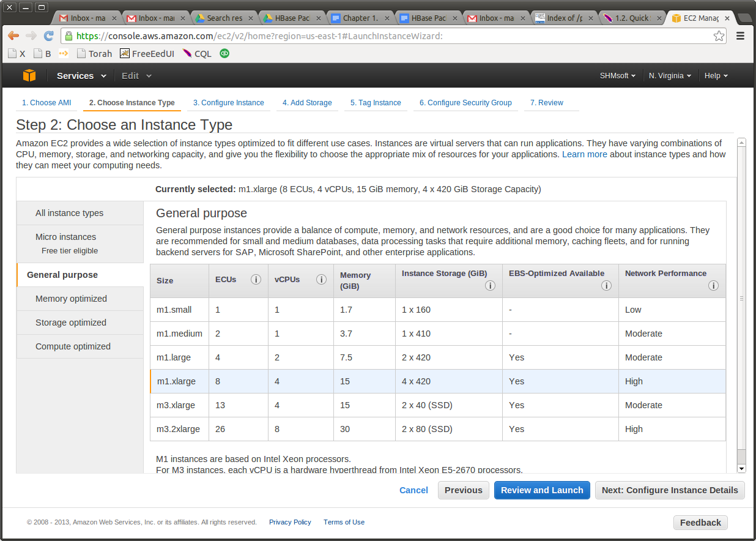This screenshot has height=541, width=756.
Task: Select the m3.xlarge instance row
Action: [x=438, y=405]
